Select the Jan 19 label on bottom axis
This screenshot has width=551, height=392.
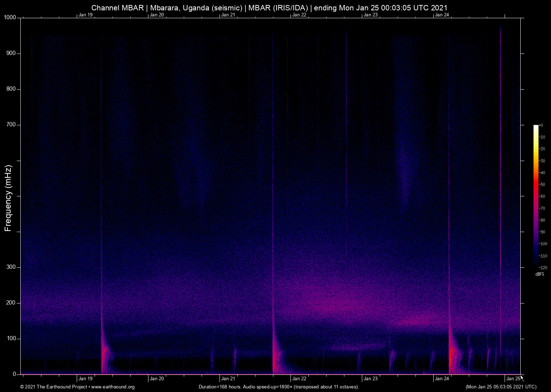click(x=85, y=378)
